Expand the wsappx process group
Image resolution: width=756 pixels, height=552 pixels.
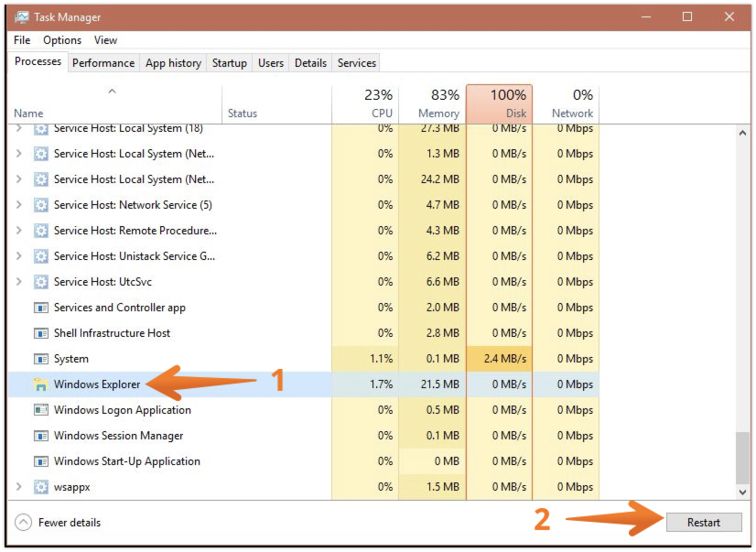tap(20, 487)
